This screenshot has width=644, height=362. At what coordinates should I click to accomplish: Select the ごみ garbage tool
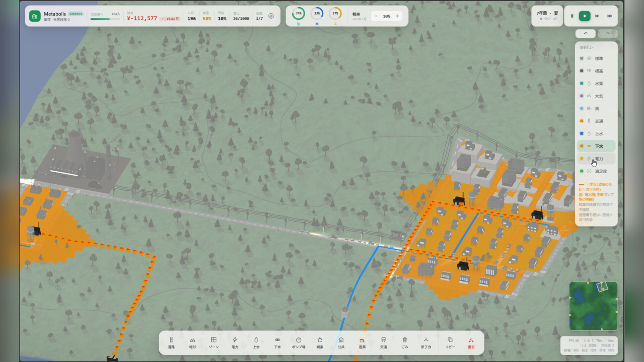[x=405, y=343]
